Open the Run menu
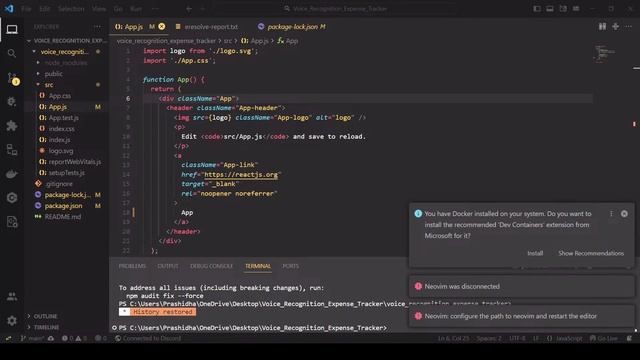This screenshot has width=640, height=360. 136,9
